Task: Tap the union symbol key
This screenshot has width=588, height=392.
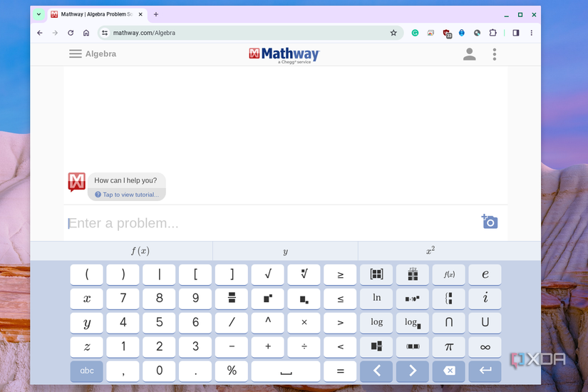Action: [x=485, y=322]
